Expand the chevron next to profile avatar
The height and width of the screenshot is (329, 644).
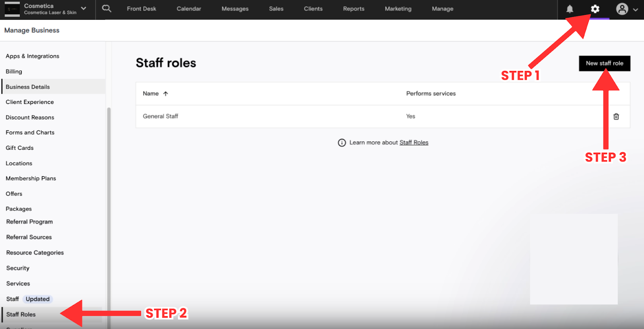click(635, 10)
